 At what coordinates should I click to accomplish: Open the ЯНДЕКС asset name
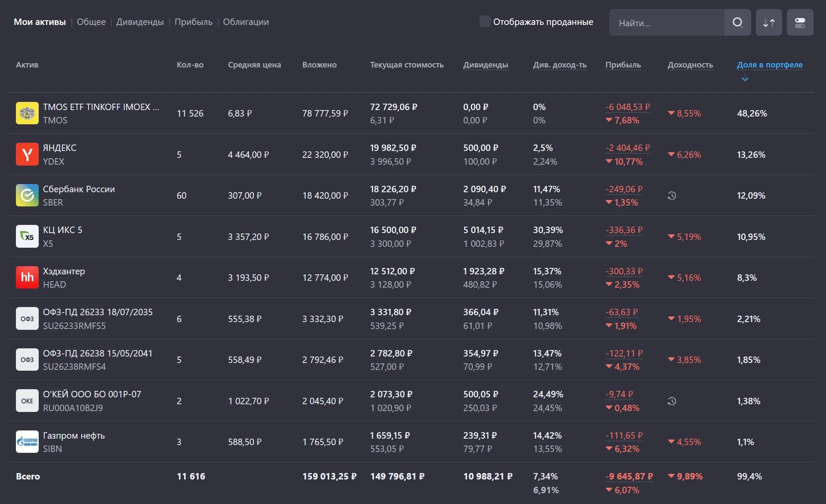(x=60, y=148)
